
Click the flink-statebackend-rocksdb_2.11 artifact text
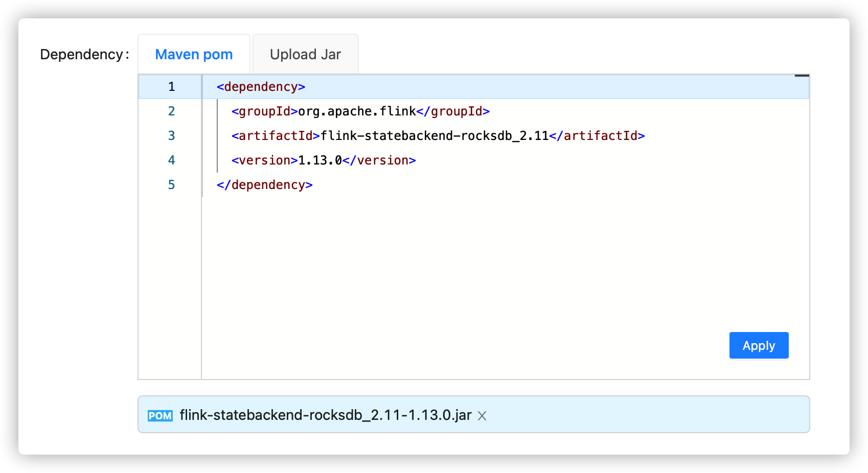(x=434, y=136)
